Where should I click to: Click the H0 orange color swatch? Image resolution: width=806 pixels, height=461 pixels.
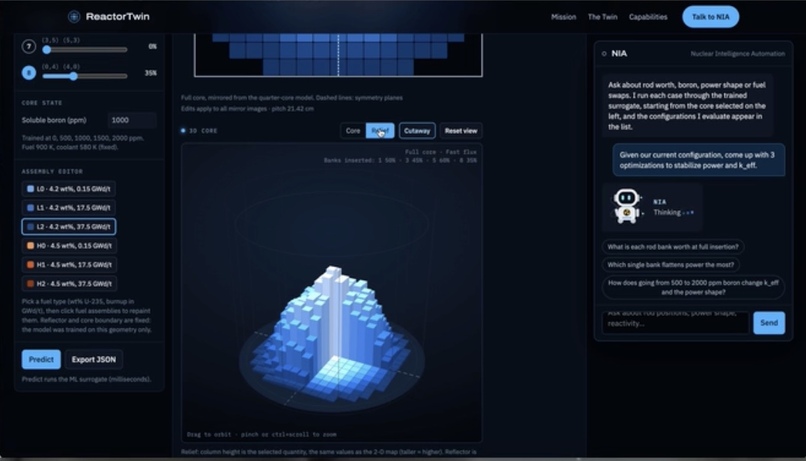pyautogui.click(x=30, y=246)
